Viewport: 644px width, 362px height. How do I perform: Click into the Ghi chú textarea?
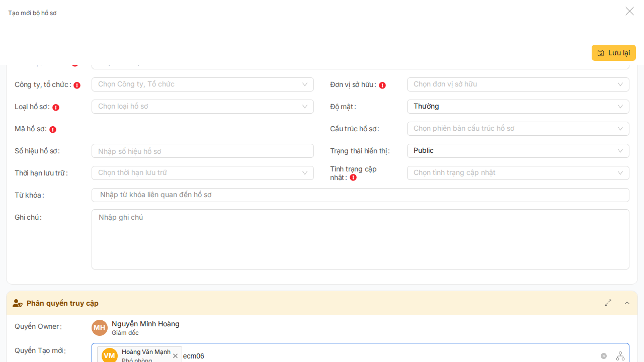click(x=360, y=239)
